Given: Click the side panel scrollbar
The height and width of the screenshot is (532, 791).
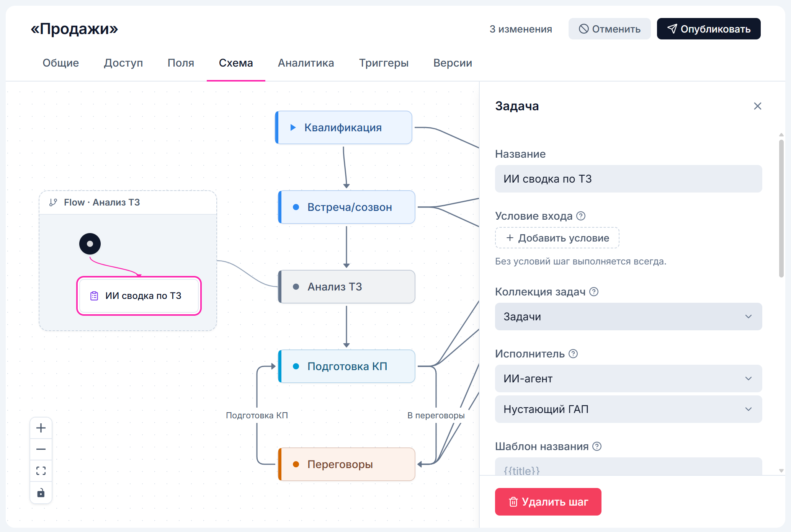Looking at the screenshot, I should pos(781,209).
